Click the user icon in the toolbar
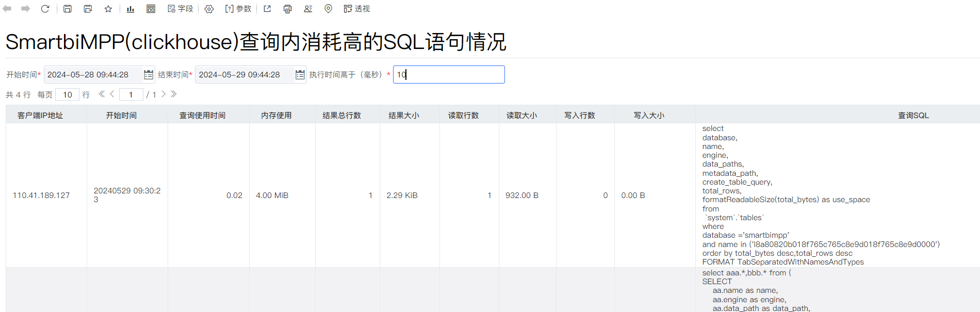980x312 pixels. pyautogui.click(x=308, y=9)
